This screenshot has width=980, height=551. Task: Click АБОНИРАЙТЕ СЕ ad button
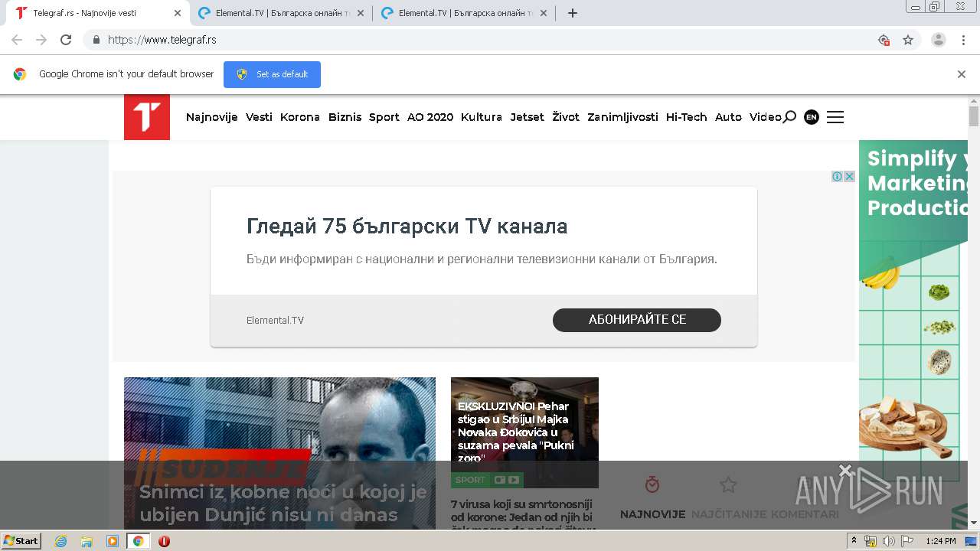(637, 320)
